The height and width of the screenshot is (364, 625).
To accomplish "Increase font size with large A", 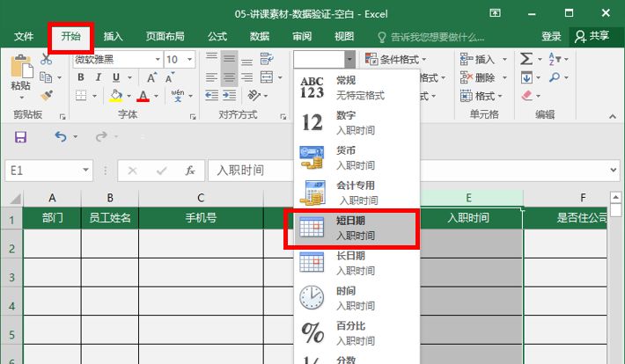I will pos(151,77).
